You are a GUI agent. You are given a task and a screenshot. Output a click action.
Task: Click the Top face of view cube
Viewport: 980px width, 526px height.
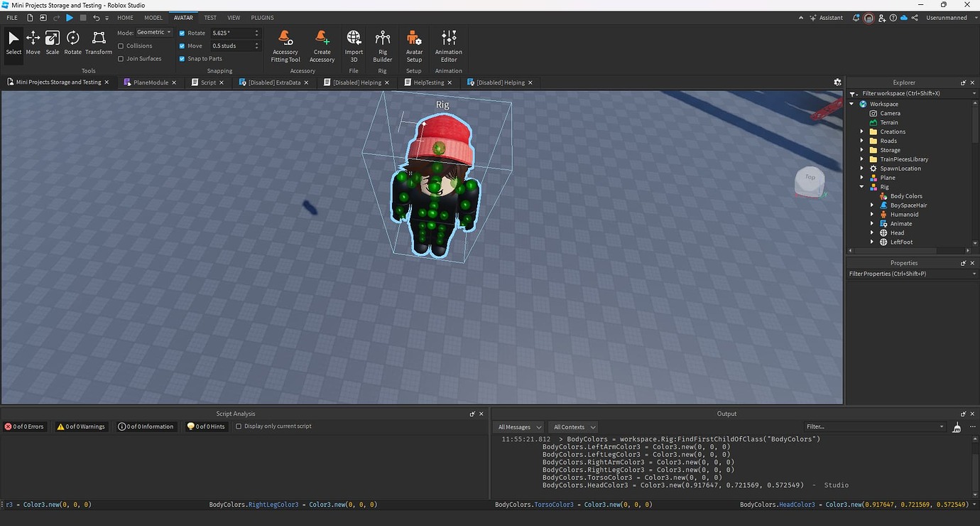(x=810, y=177)
